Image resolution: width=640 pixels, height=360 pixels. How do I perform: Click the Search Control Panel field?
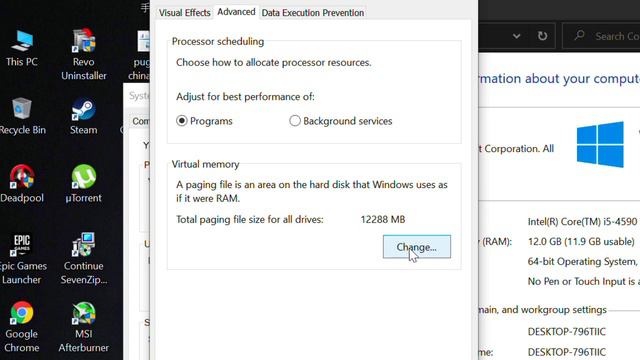pos(601,36)
